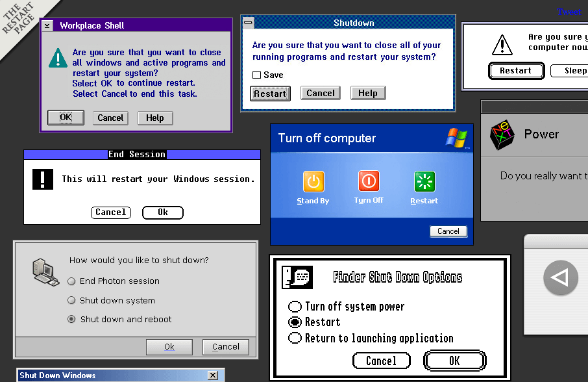Viewport: 588px width, 382px height.
Task: Select Return to launching application option
Action: click(x=295, y=338)
